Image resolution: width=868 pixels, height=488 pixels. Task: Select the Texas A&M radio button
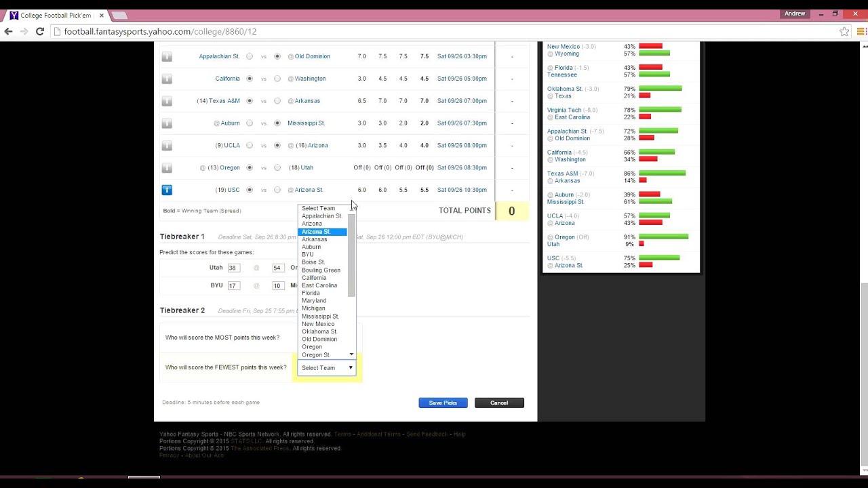[250, 101]
